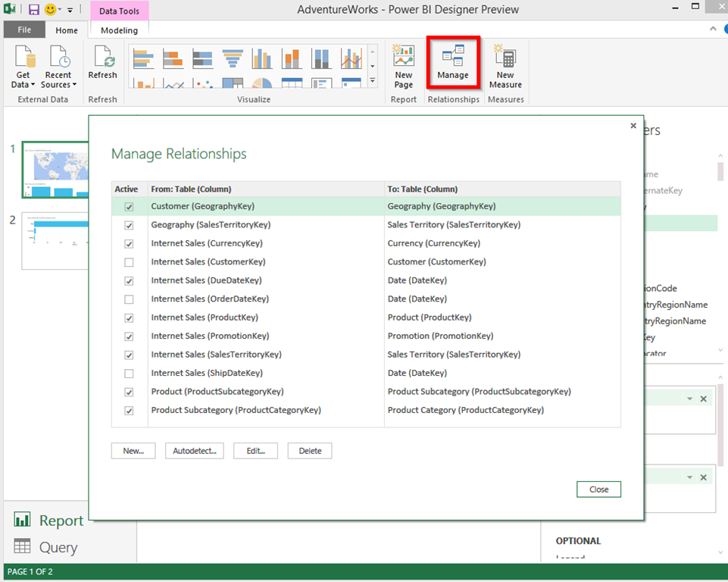Switch to Report view
Image resolution: width=728 pixels, height=582 pixels.
(x=48, y=520)
